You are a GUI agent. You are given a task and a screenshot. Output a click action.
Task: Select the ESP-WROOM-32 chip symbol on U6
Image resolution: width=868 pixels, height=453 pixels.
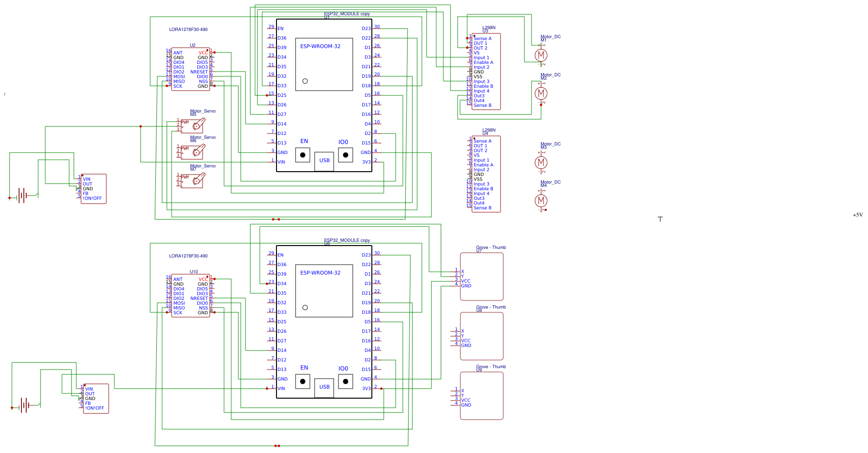[x=324, y=291]
